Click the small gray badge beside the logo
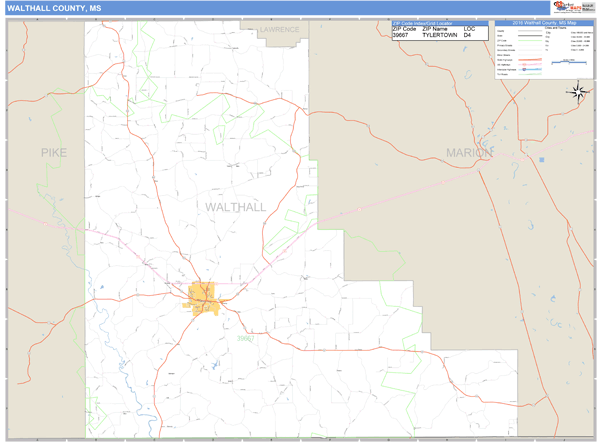This screenshot has width=600, height=442. click(588, 8)
